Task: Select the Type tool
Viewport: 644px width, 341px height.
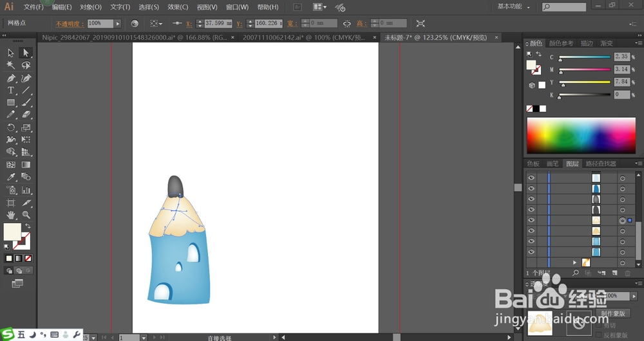Action: (11, 90)
